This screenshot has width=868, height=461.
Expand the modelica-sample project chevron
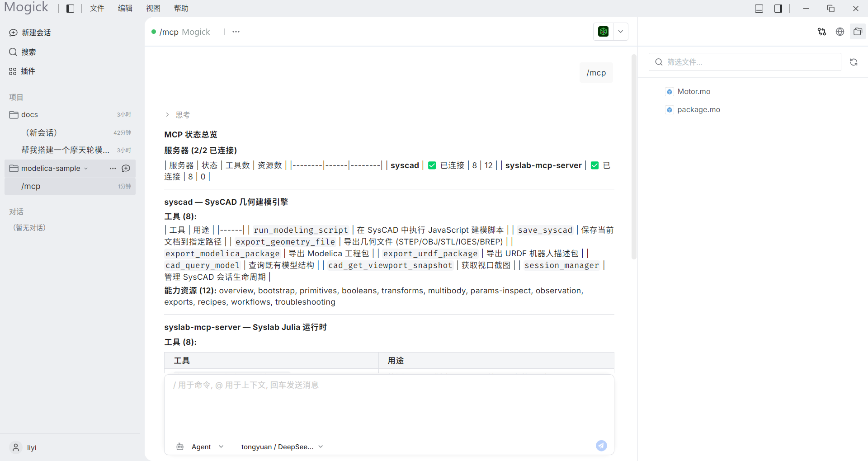coord(86,169)
